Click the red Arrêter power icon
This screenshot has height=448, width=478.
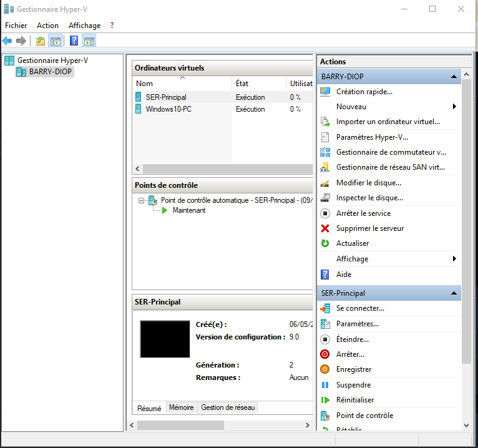pos(325,354)
